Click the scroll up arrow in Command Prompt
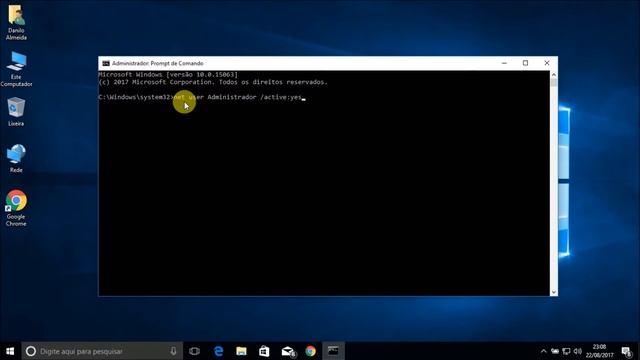The width and height of the screenshot is (640, 360). (553, 75)
